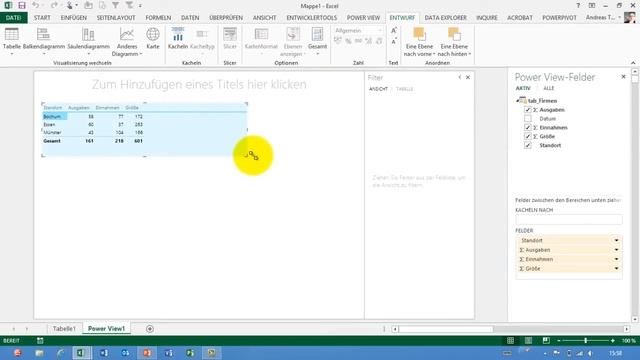Viewport: 640px width, 360px height.
Task: Uncheck the Größe field checkbox
Action: (x=528, y=136)
